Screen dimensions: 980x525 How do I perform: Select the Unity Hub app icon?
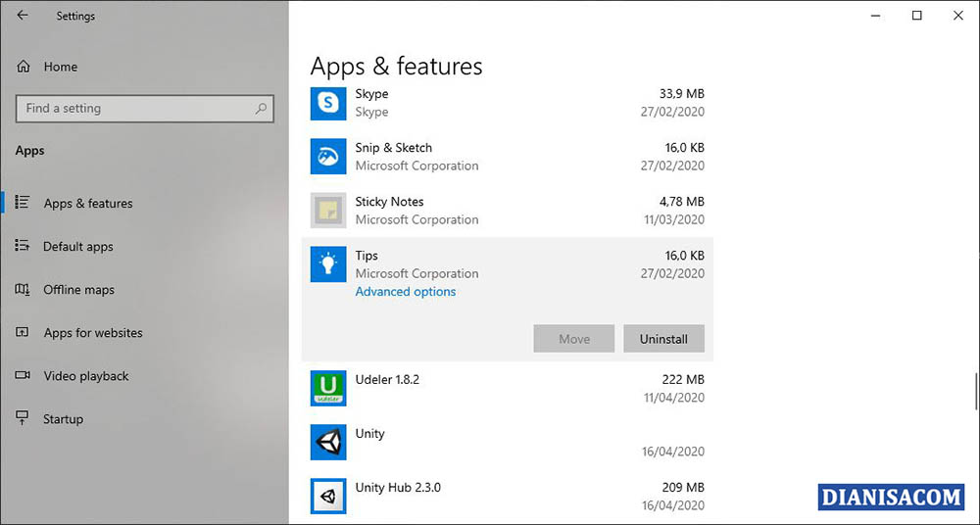[x=328, y=497]
